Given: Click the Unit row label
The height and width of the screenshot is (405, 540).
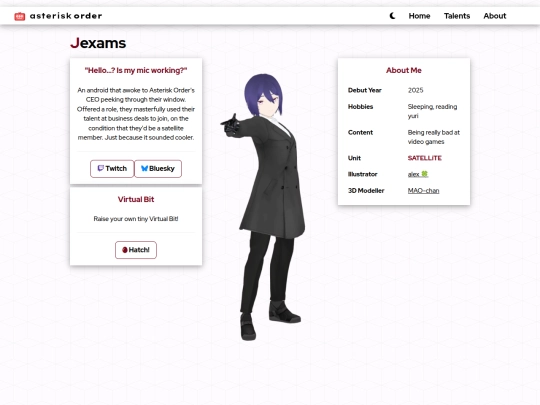Looking at the screenshot, I should click(x=354, y=158).
